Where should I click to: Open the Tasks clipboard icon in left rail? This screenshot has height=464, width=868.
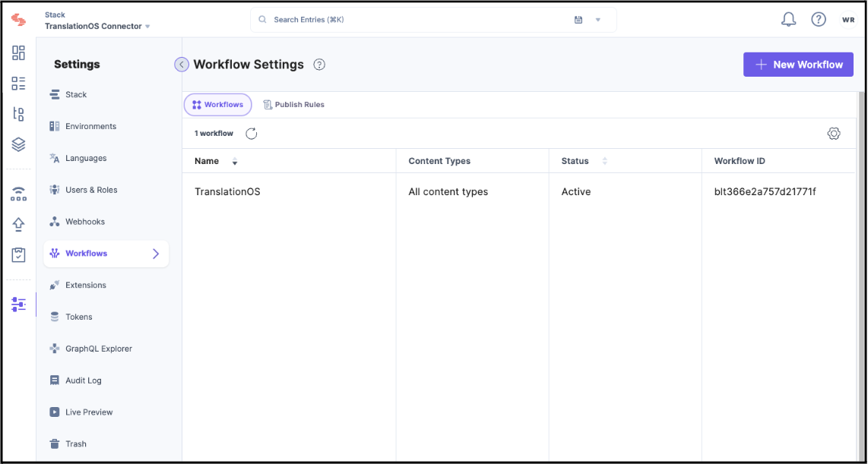point(18,255)
